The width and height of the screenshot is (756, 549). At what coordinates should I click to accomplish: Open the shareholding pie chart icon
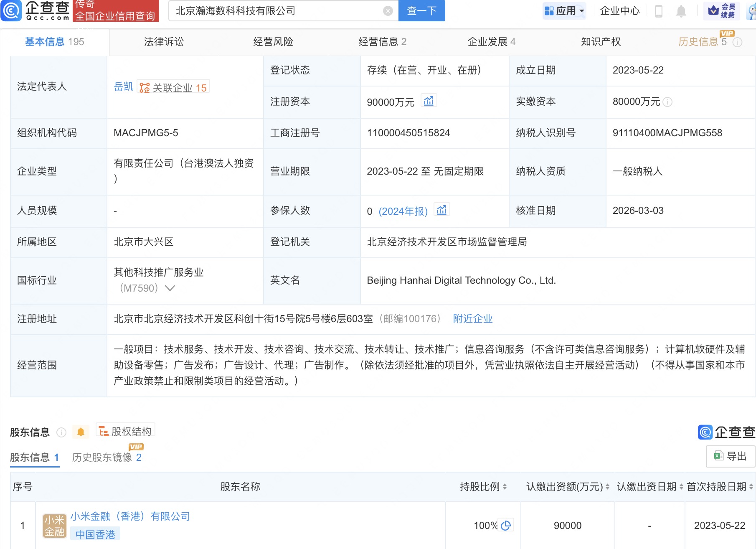[506, 525]
